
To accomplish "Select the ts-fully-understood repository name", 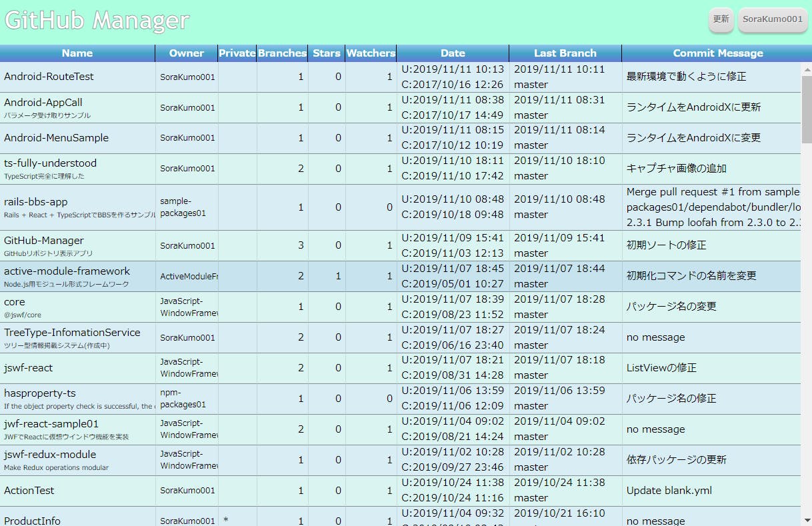I will [x=50, y=163].
